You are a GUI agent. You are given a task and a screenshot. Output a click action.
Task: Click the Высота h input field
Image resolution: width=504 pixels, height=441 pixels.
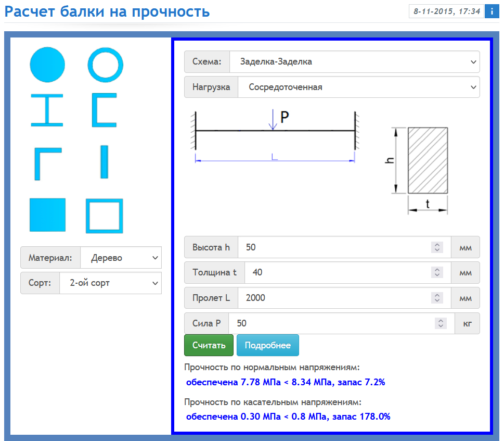click(x=344, y=247)
